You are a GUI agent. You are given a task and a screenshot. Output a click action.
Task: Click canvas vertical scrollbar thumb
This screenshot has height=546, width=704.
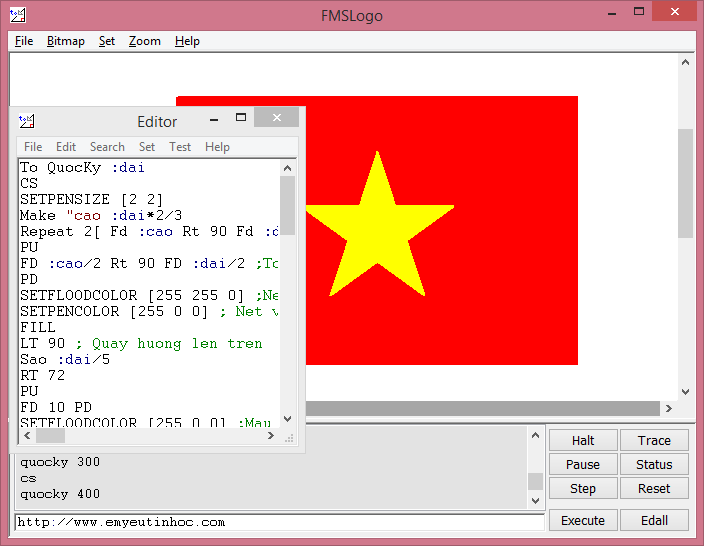pos(685,183)
